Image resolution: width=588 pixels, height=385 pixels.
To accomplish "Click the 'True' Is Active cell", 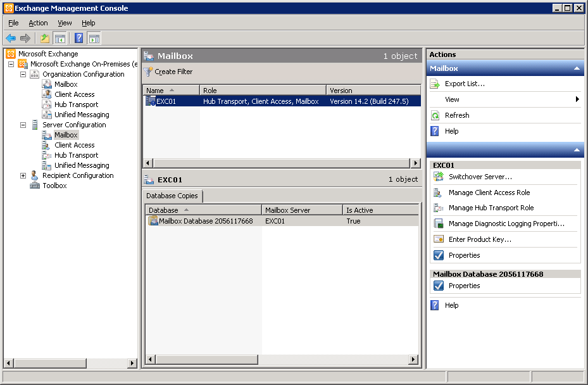I will tap(353, 220).
